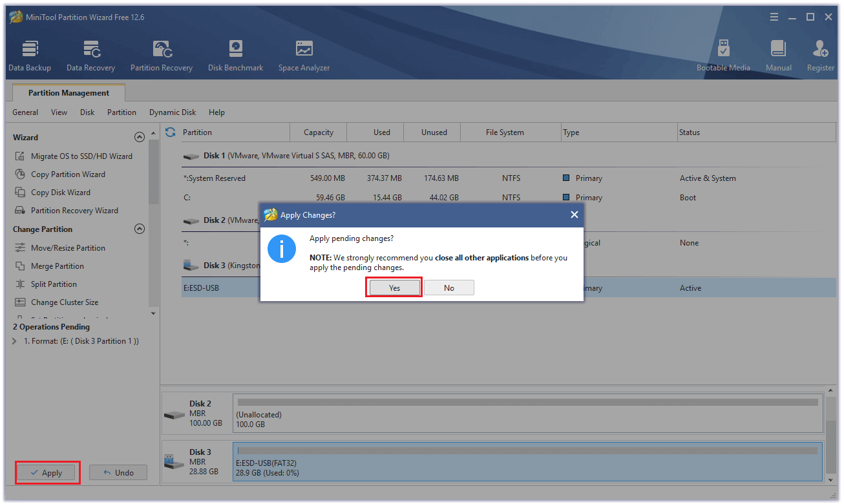Click the MiniTool app logo in the title bar

pos(16,17)
